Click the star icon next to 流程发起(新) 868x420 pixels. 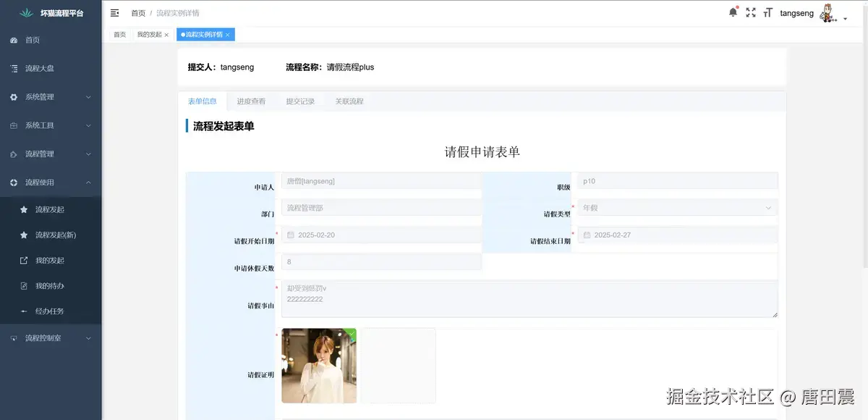coord(24,235)
